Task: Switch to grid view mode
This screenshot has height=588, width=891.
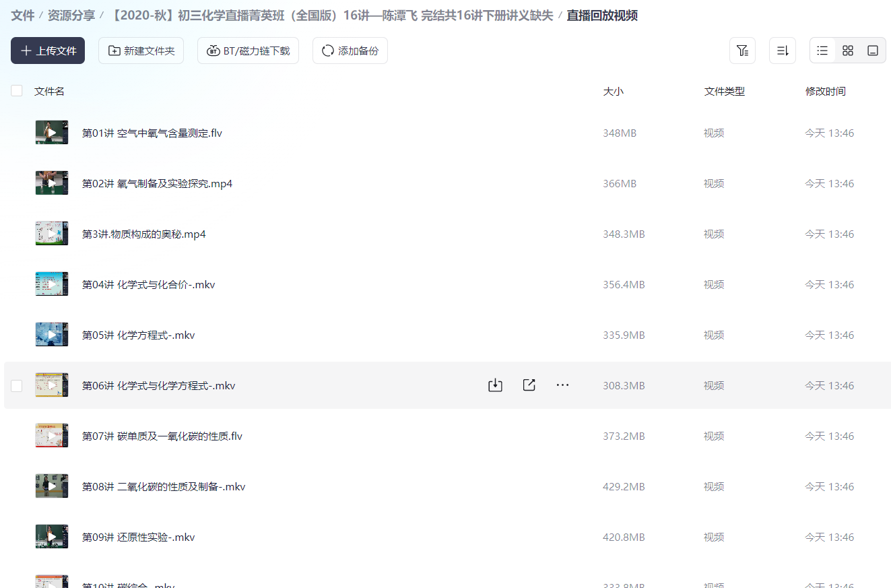Action: pyautogui.click(x=847, y=50)
